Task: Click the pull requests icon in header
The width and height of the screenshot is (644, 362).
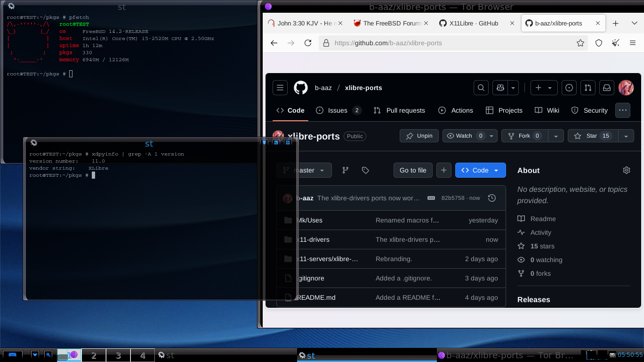Action: pyautogui.click(x=588, y=88)
